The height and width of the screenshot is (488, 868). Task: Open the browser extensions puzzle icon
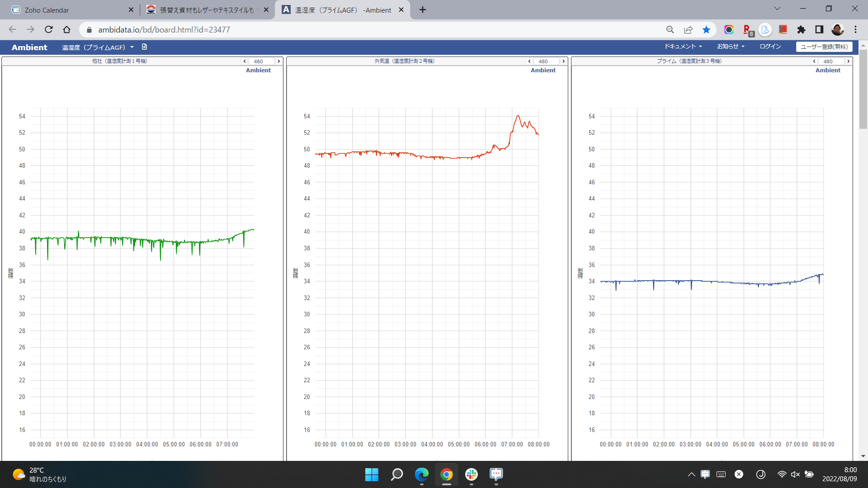801,30
